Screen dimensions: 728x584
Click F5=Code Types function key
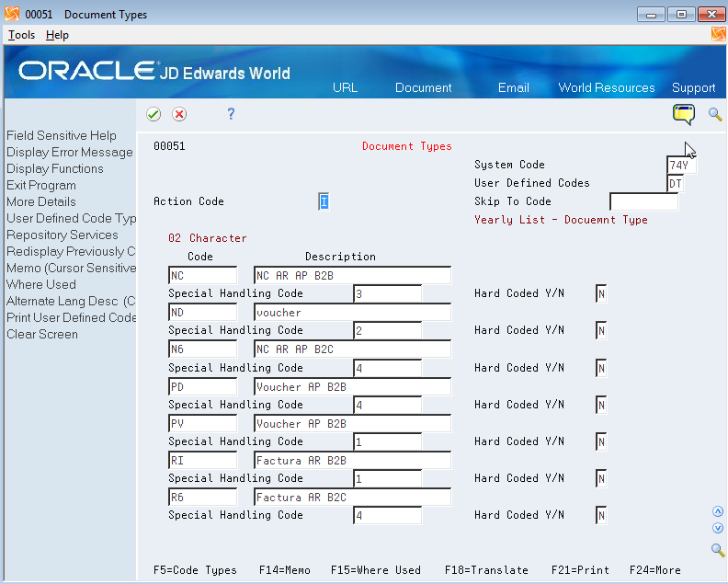point(195,570)
